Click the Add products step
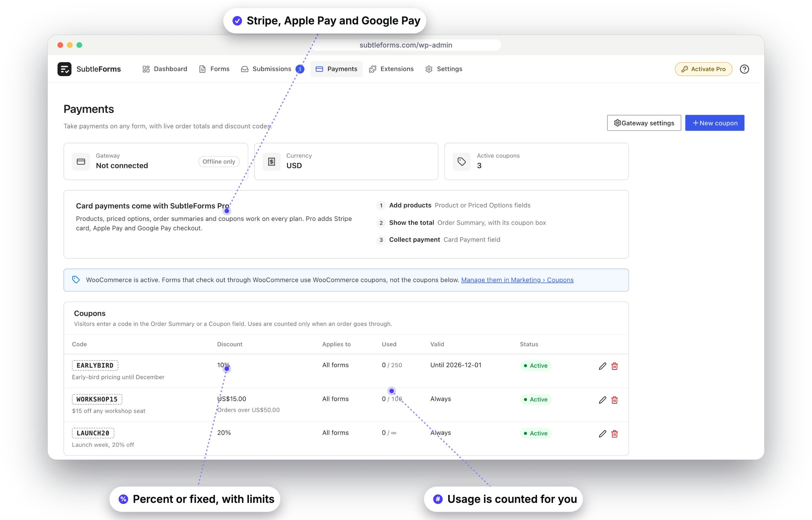812x520 pixels. pos(453,205)
